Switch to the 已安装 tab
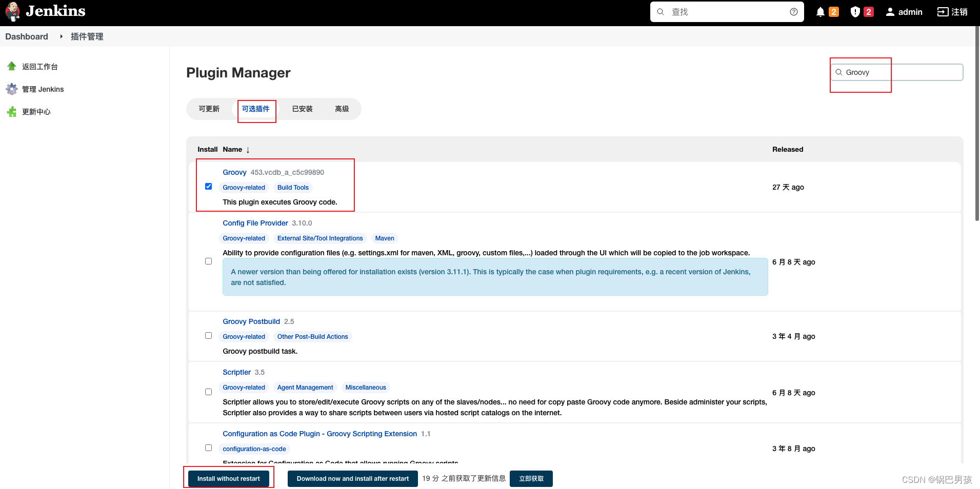The width and height of the screenshot is (980, 489). (303, 109)
